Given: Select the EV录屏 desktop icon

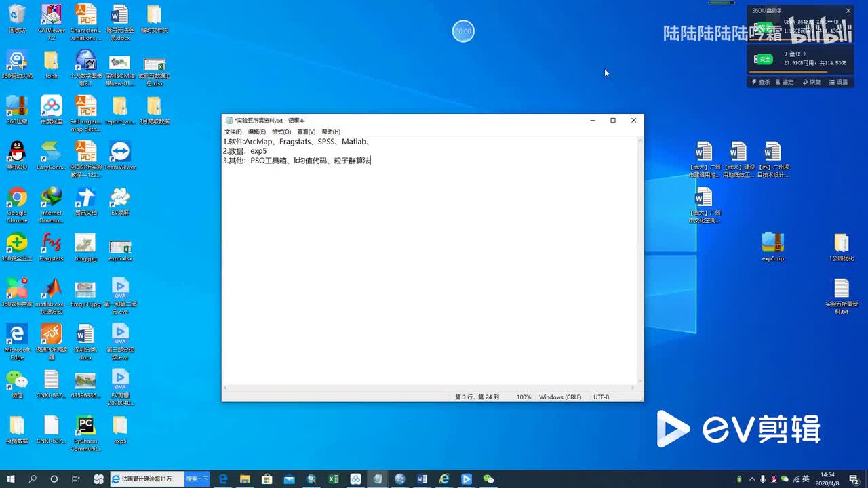Looking at the screenshot, I should (120, 201).
